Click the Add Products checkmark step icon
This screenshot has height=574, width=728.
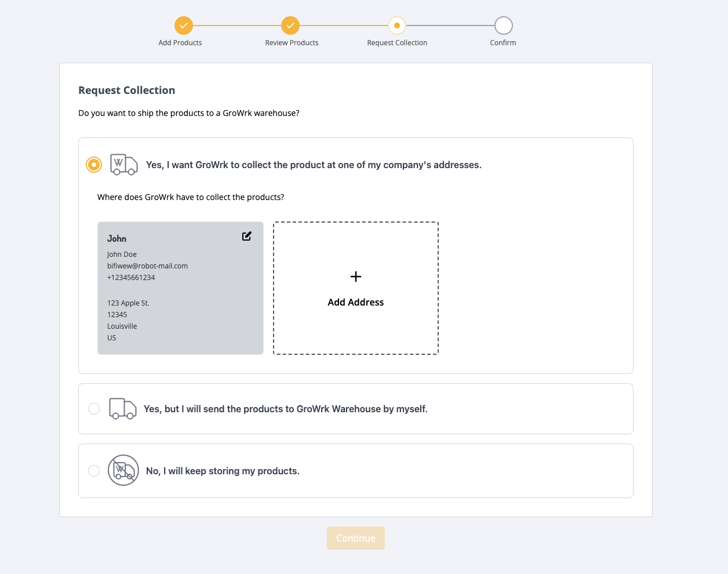183,26
